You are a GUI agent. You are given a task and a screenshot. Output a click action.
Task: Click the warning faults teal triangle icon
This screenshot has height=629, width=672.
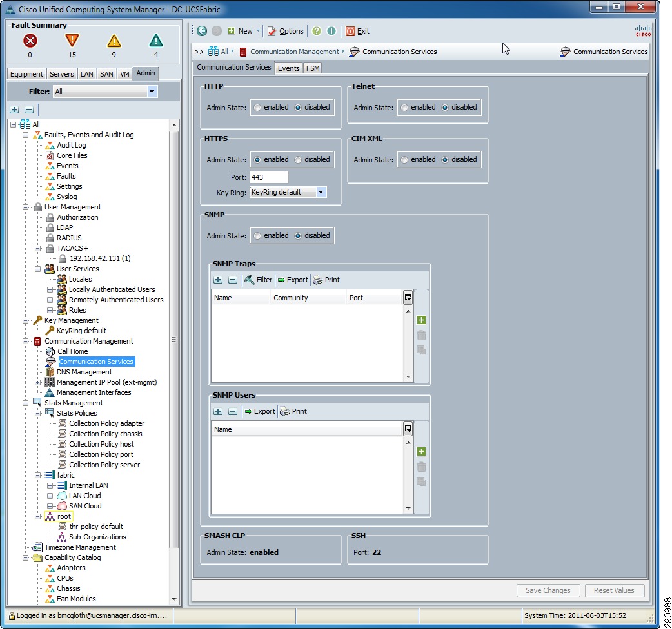[x=156, y=41]
